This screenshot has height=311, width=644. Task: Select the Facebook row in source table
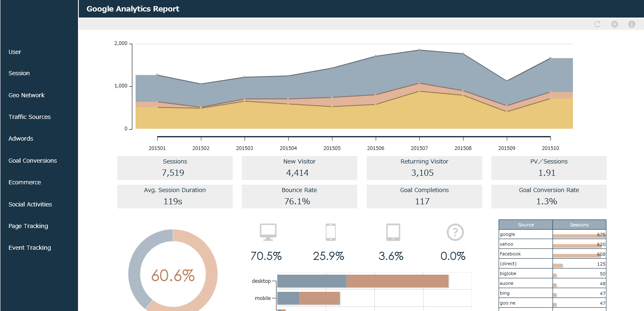click(553, 254)
